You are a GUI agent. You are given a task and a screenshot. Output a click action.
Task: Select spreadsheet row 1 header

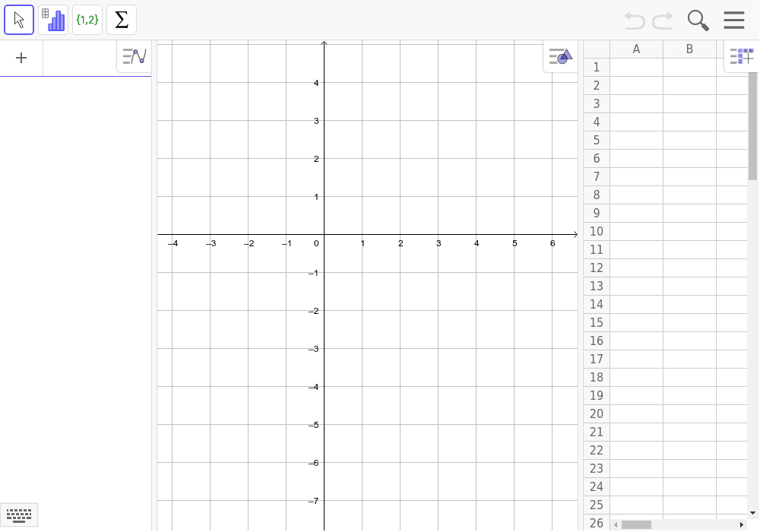pos(597,68)
